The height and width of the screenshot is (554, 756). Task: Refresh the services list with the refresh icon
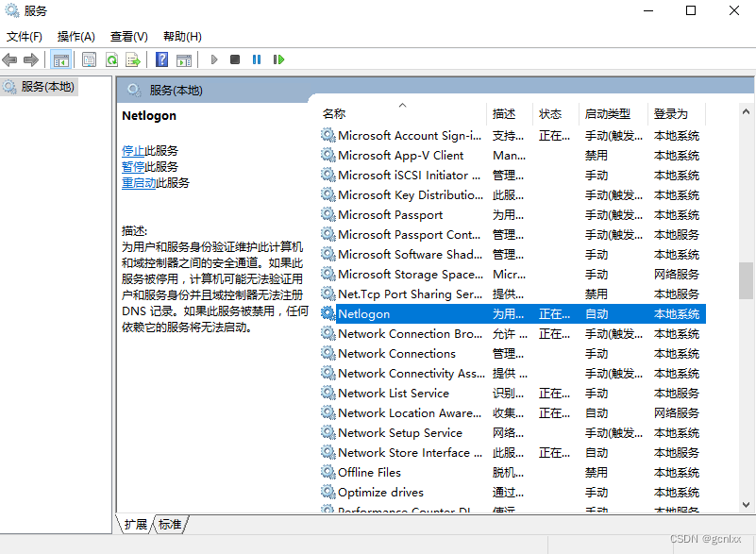point(112,59)
